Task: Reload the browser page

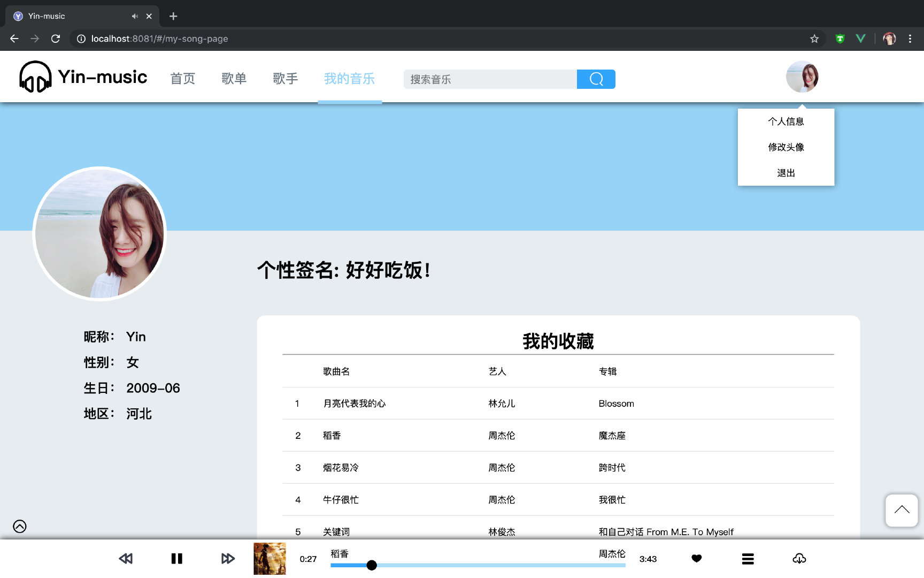Action: [x=56, y=39]
